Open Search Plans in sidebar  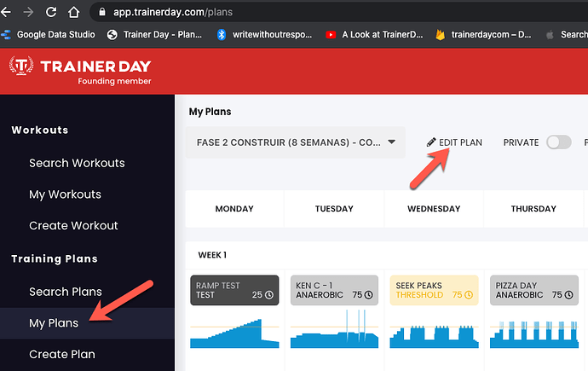pos(66,292)
